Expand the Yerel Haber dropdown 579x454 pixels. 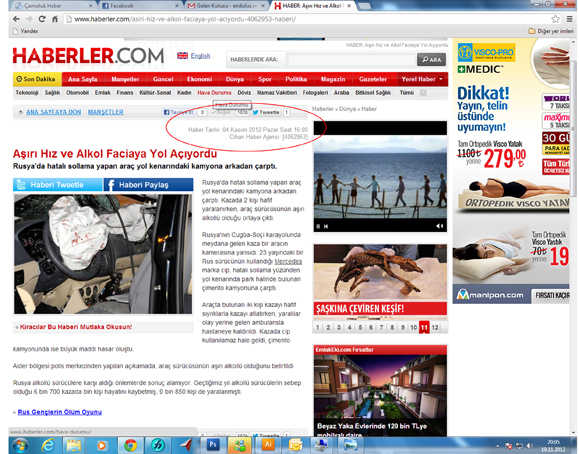[441, 79]
